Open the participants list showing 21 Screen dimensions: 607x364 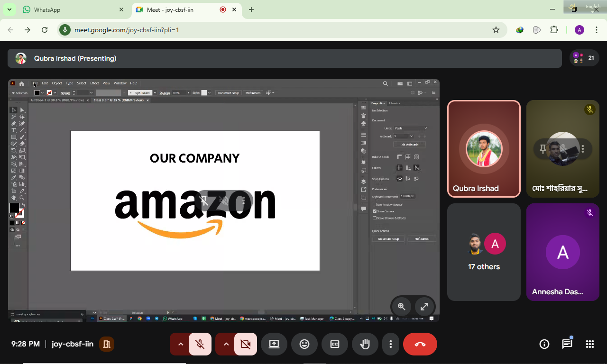pyautogui.click(x=584, y=58)
